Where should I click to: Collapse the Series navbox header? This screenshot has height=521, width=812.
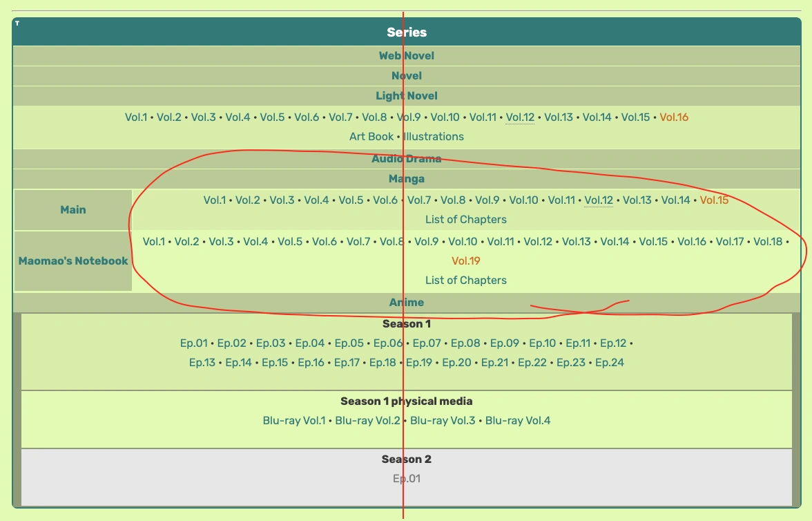pyautogui.click(x=407, y=32)
